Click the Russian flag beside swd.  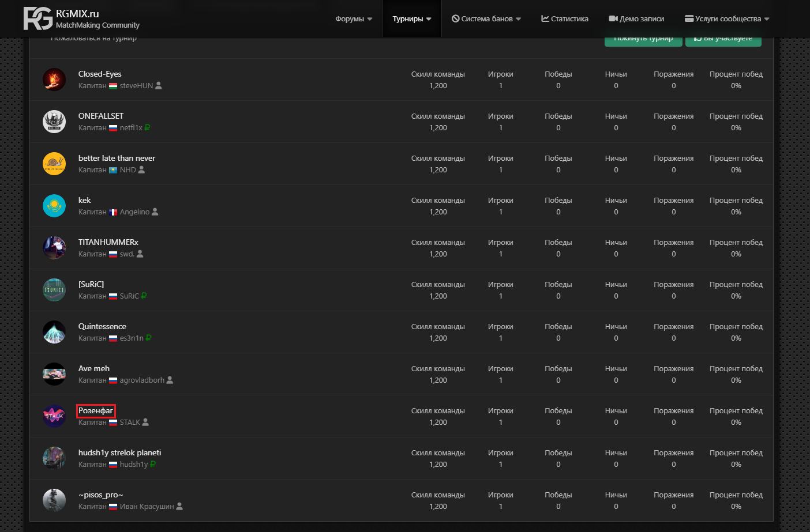[113, 254]
